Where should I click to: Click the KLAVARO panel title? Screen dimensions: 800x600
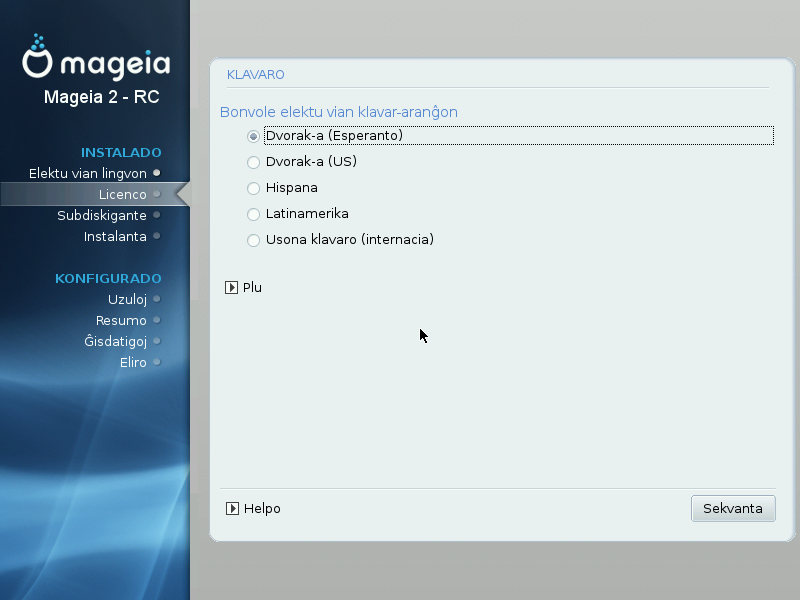pos(256,74)
